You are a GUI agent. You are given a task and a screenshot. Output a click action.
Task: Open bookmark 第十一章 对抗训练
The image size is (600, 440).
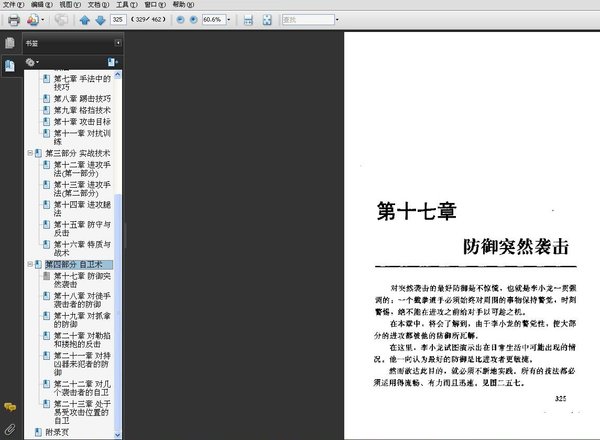tap(82, 137)
